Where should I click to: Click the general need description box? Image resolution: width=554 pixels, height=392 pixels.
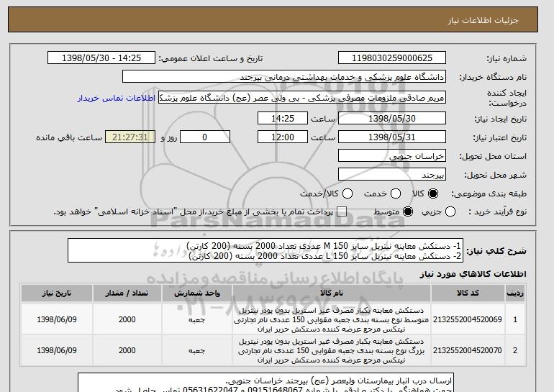pyautogui.click(x=265, y=251)
